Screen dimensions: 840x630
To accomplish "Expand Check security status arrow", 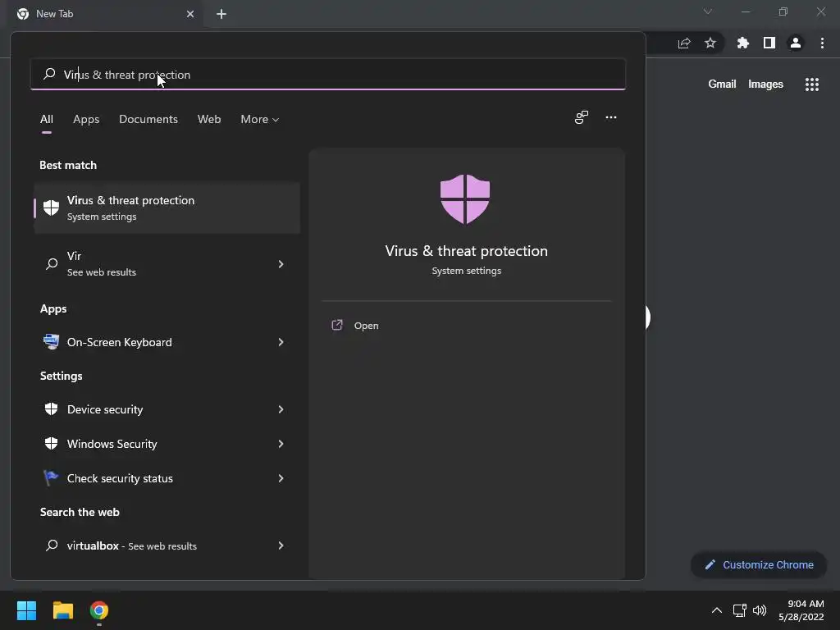I will point(281,478).
